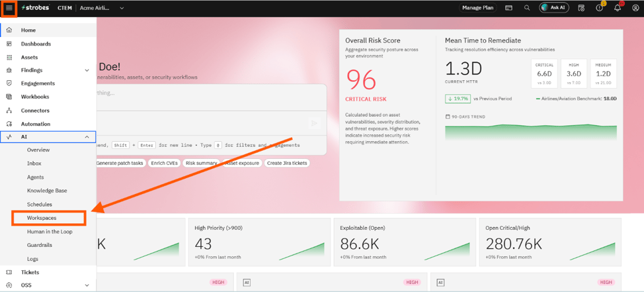The image size is (644, 292).
Task: Click the 90-Days Trend calendar icon
Action: coord(448,117)
